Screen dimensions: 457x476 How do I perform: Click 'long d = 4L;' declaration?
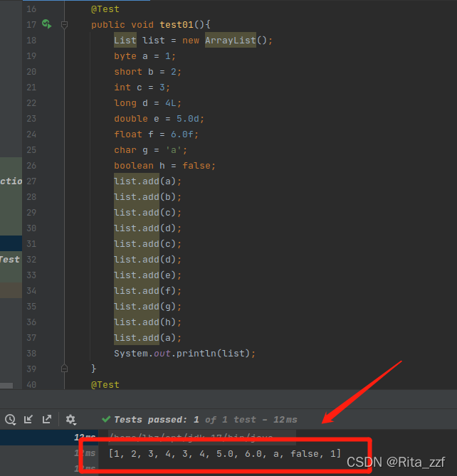[147, 103]
